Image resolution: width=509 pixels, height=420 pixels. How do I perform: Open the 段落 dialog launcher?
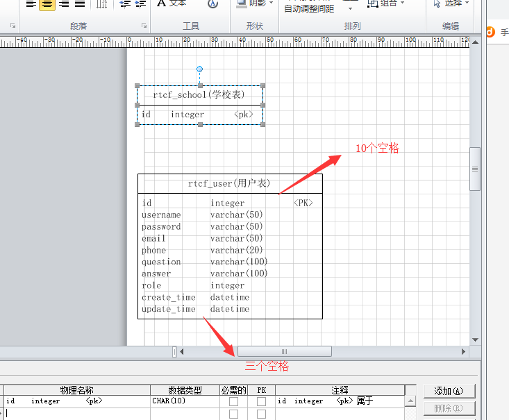tap(144, 26)
